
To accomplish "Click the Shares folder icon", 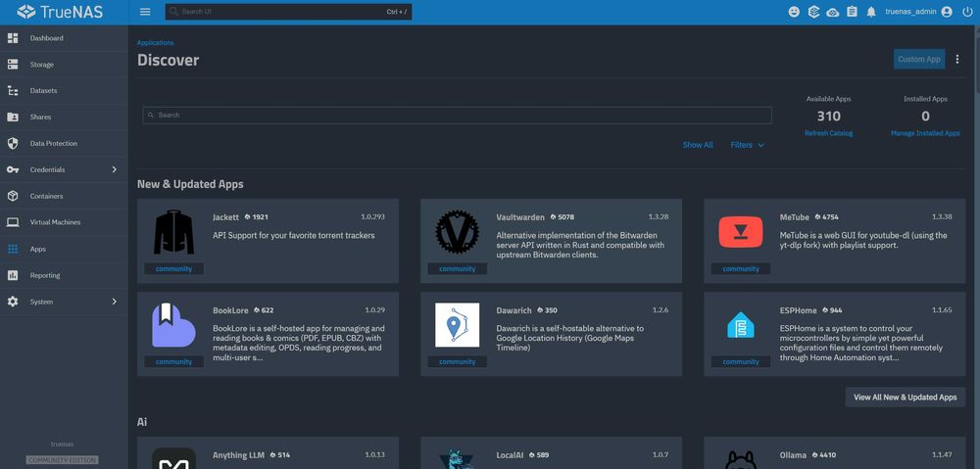I will [x=13, y=117].
